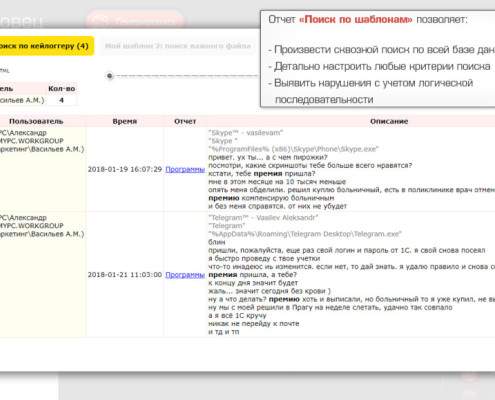Select the count cell showing 4
This screenshot has width=495, height=400.
click(62, 100)
